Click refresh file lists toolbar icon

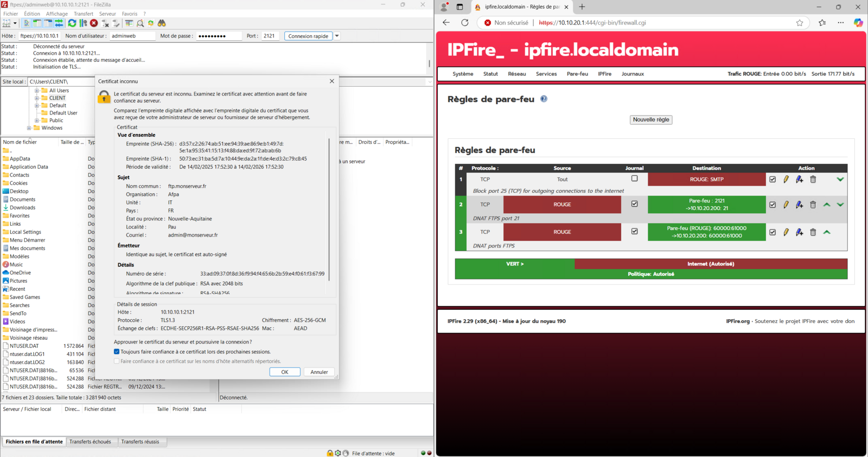pyautogui.click(x=72, y=23)
